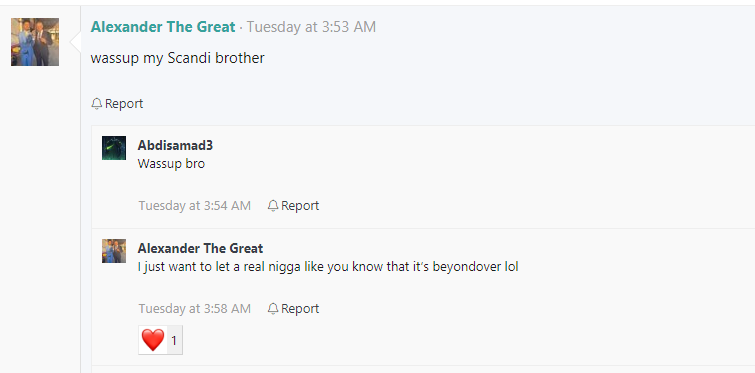This screenshot has height=373, width=755.
Task: Click bell icon beside Report under Scandi brother post
Action: click(x=96, y=103)
